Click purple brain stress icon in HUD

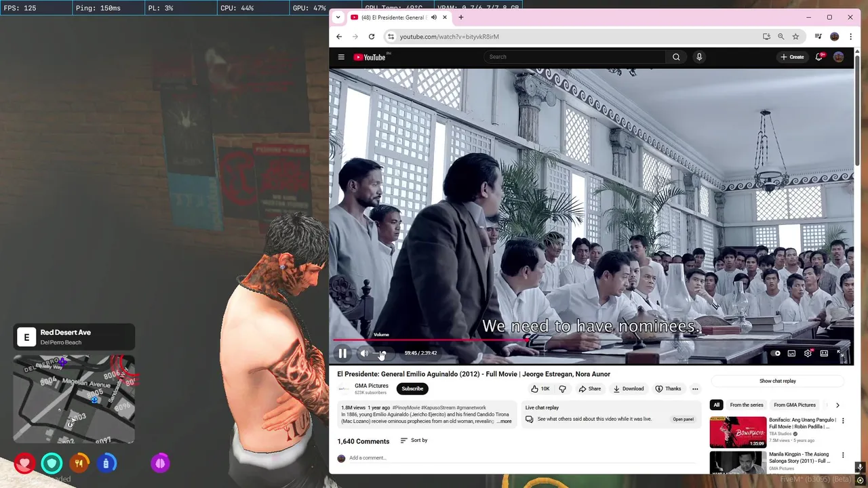click(161, 464)
